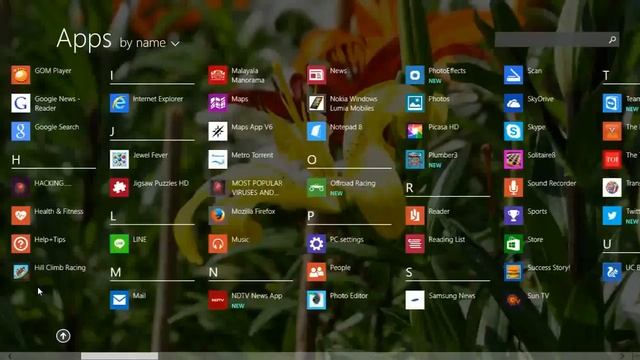Open Health & Fitness heart icon
Image resolution: width=640 pixels, height=360 pixels.
coord(20,216)
